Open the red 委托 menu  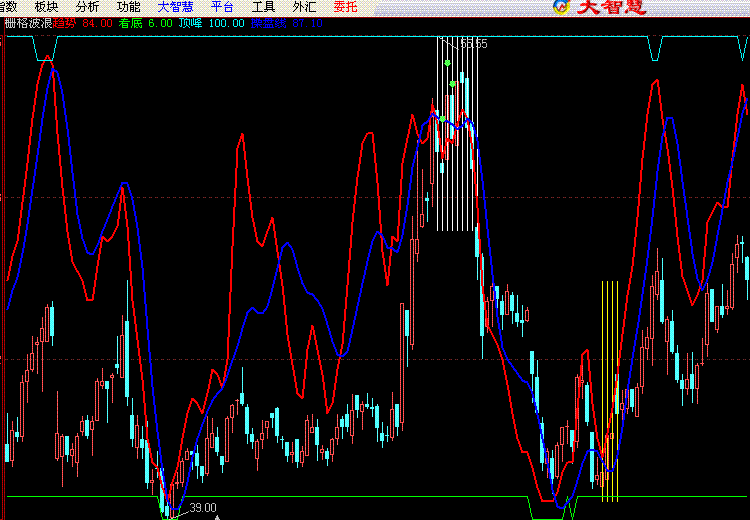pos(345,7)
